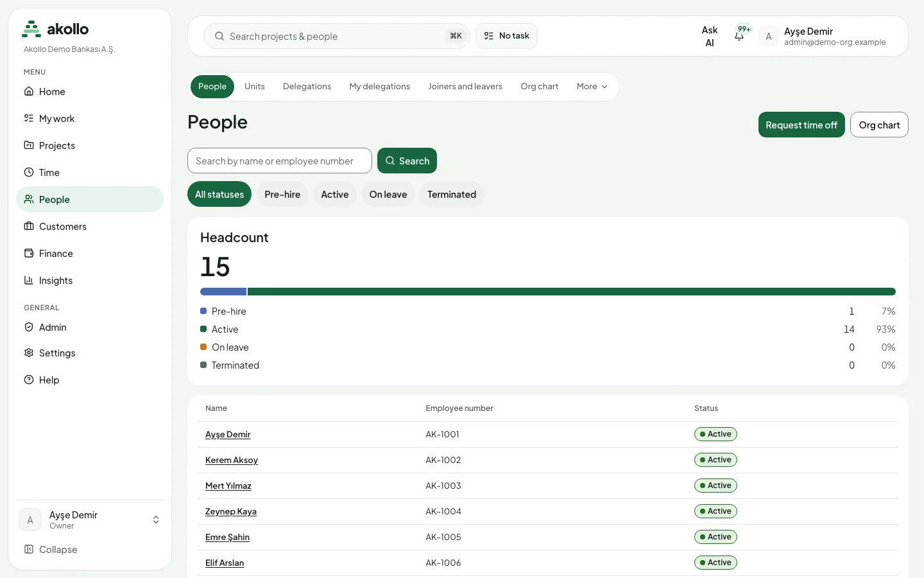Open Kerem Aksoy's profile link
924x578 pixels.
(232, 460)
